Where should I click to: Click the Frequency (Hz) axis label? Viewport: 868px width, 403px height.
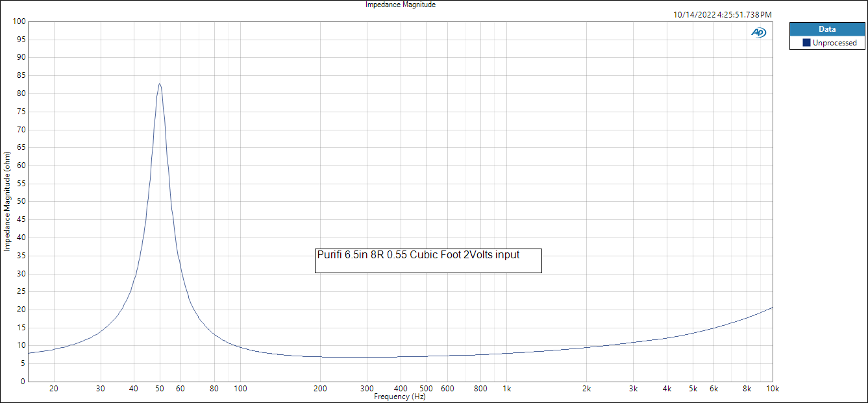tap(400, 397)
